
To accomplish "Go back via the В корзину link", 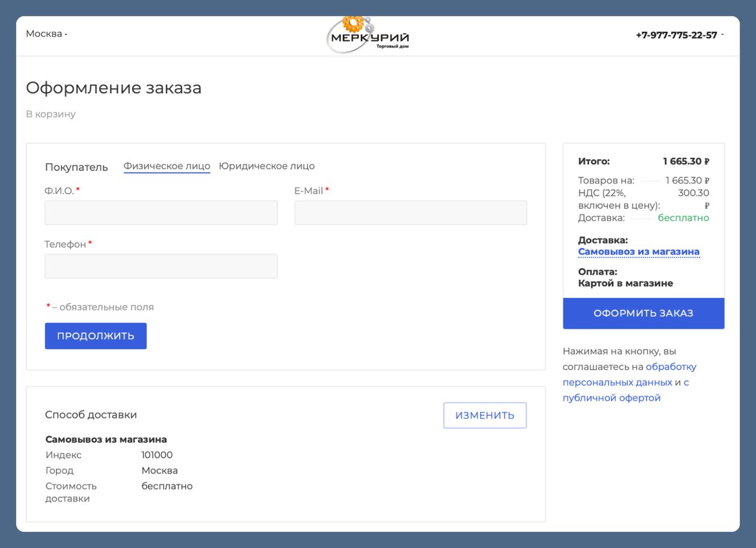I will click(x=51, y=114).
